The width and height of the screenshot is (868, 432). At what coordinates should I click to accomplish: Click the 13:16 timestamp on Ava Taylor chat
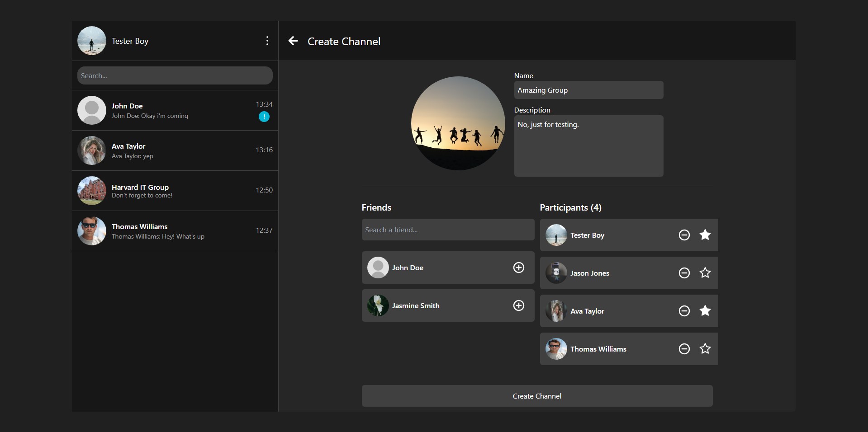pos(264,150)
